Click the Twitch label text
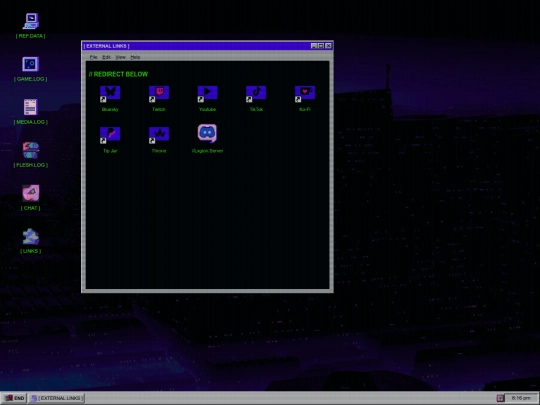 click(159, 110)
